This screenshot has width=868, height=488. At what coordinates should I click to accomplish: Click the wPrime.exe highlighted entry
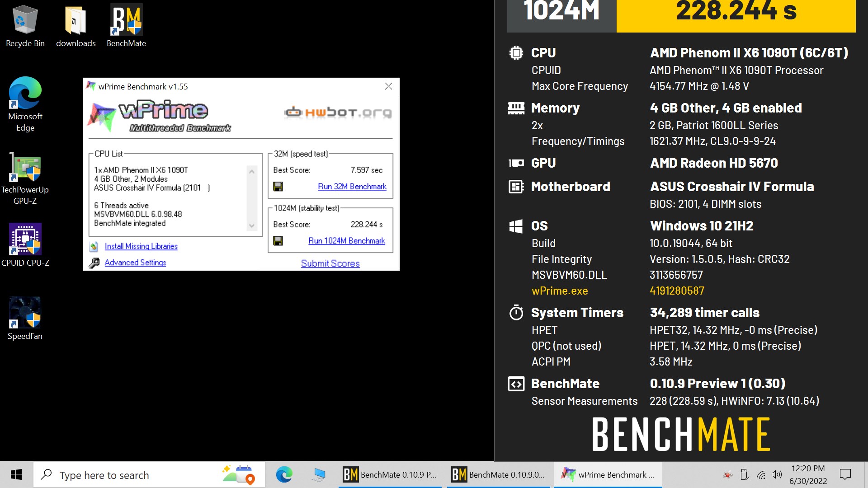(x=560, y=291)
